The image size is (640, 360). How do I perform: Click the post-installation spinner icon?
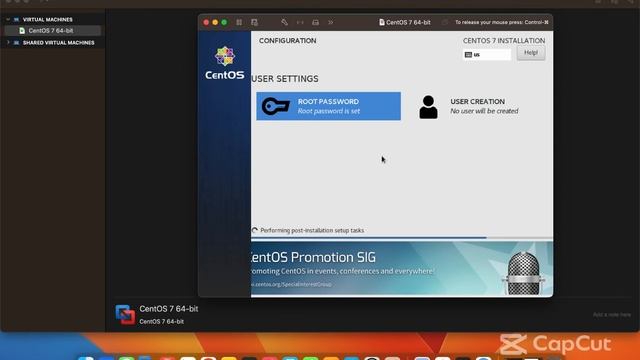[x=255, y=230]
